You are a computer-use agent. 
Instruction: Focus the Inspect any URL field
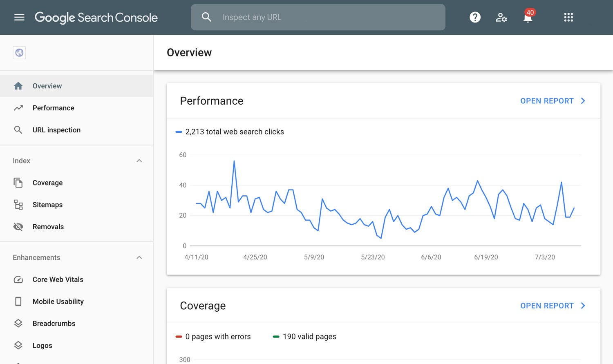click(318, 17)
